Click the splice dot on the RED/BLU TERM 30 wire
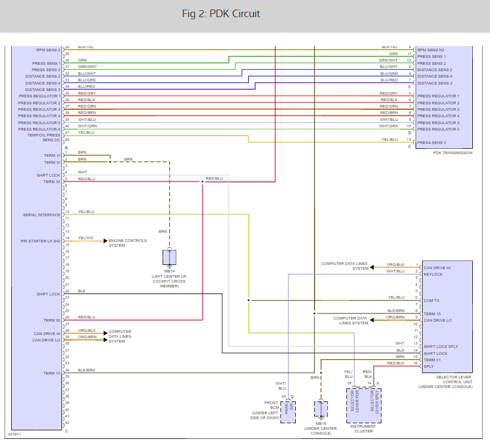Screen dimensions: 490x448 pos(203,181)
